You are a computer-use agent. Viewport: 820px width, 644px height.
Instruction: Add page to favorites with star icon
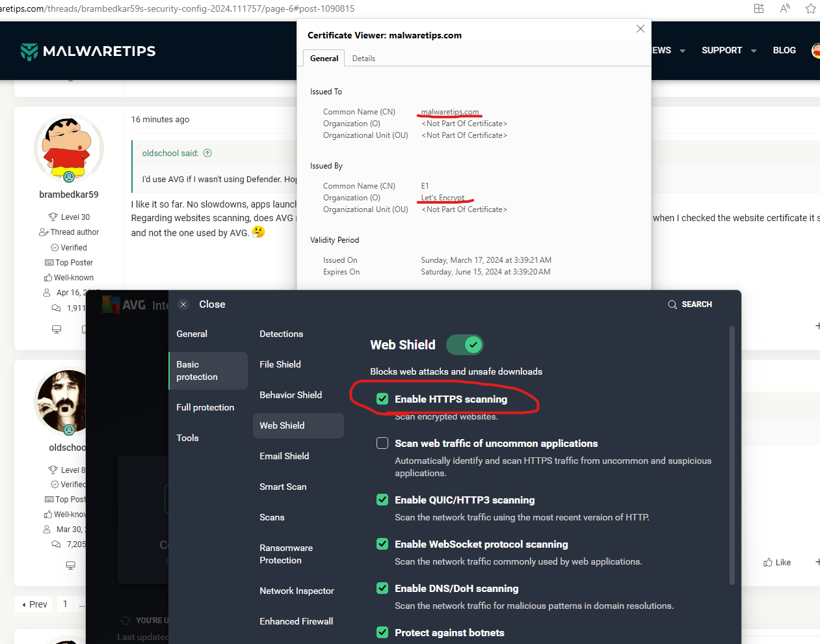click(810, 8)
